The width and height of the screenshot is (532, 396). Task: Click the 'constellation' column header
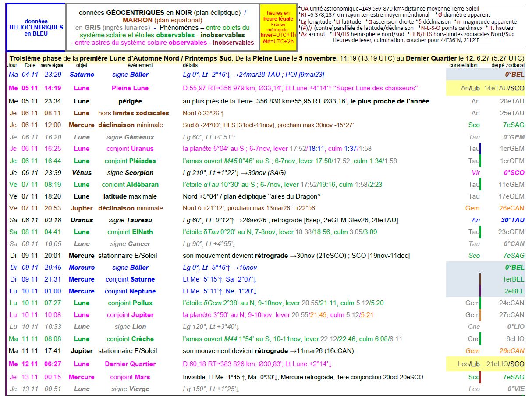pos(463,65)
